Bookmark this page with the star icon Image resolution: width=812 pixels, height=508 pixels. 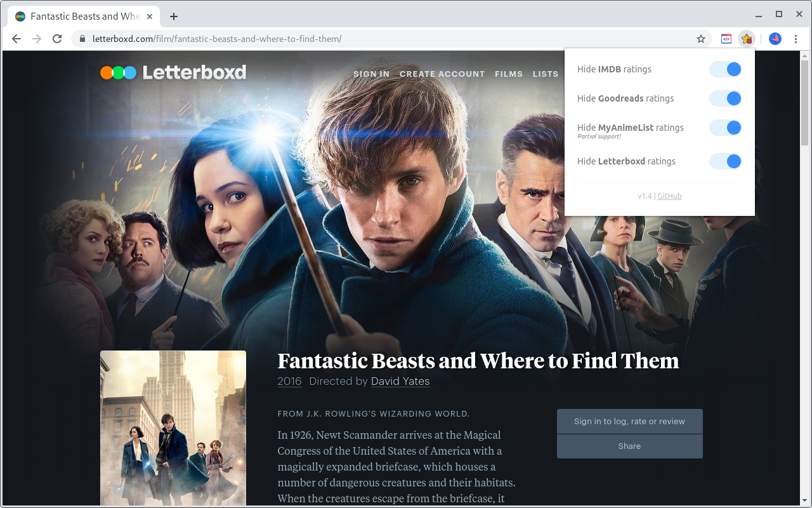coord(701,39)
